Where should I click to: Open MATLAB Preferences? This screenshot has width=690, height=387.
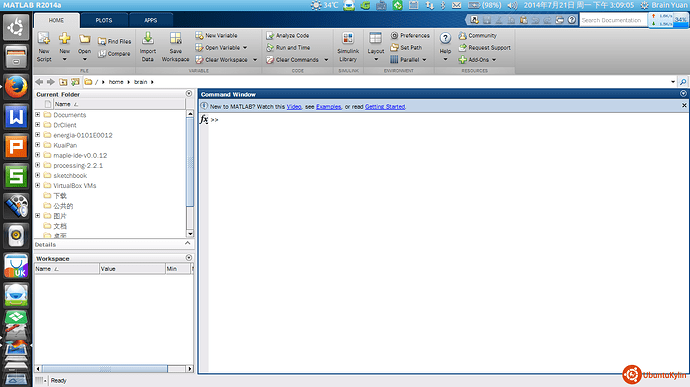pyautogui.click(x=410, y=35)
